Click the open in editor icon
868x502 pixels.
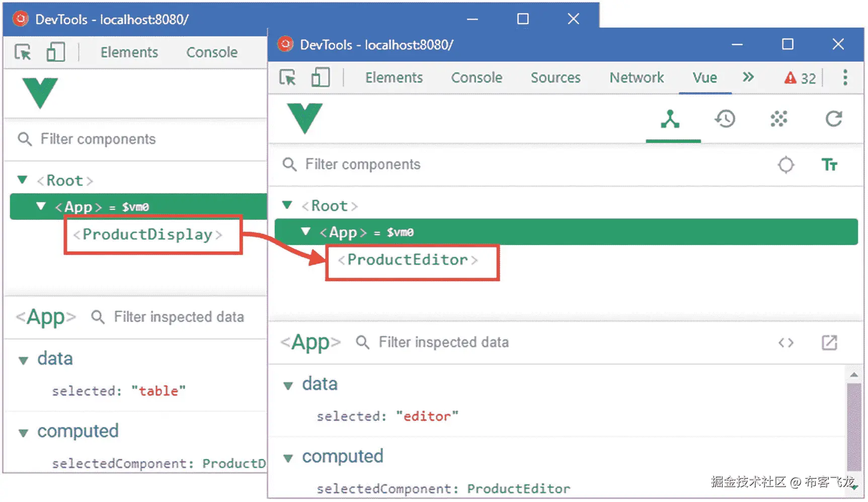click(829, 343)
